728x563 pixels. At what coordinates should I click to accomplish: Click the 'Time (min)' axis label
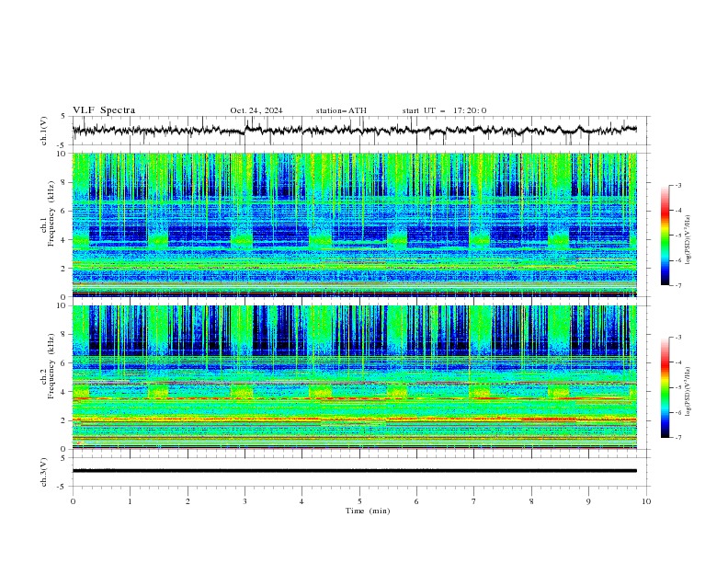point(368,511)
